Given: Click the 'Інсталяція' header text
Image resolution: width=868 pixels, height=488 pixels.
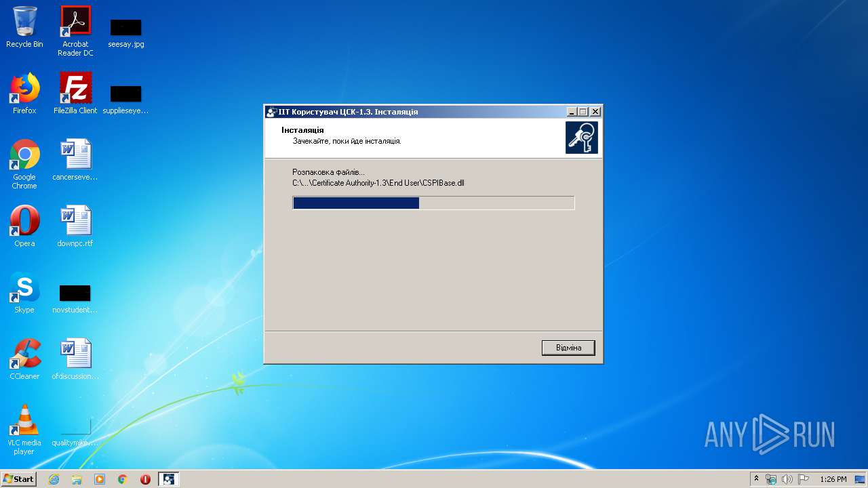Looking at the screenshot, I should coord(302,129).
